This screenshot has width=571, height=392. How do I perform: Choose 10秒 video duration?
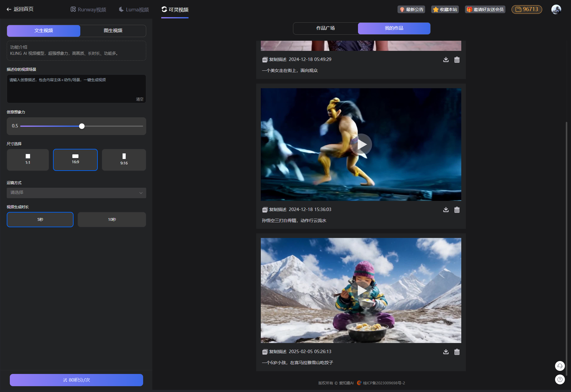pos(112,220)
